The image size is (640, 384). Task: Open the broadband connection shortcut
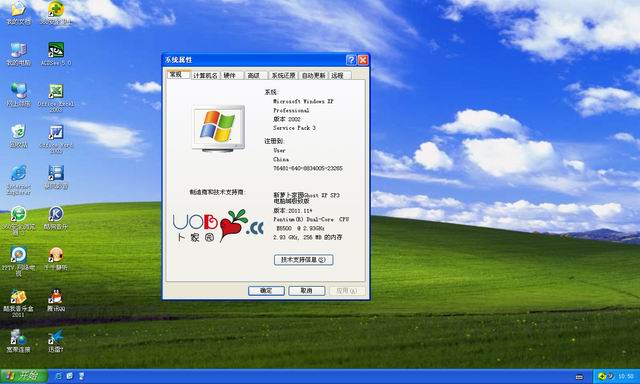click(18, 341)
